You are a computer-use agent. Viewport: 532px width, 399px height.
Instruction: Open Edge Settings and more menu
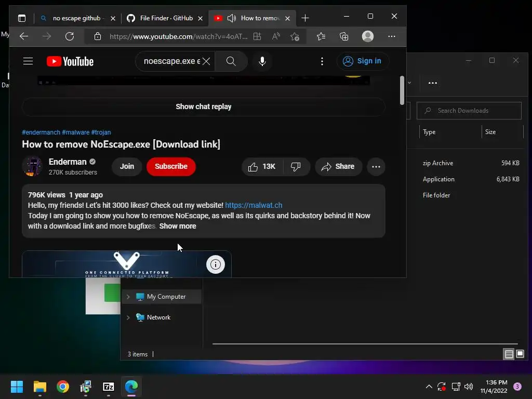pyautogui.click(x=392, y=36)
